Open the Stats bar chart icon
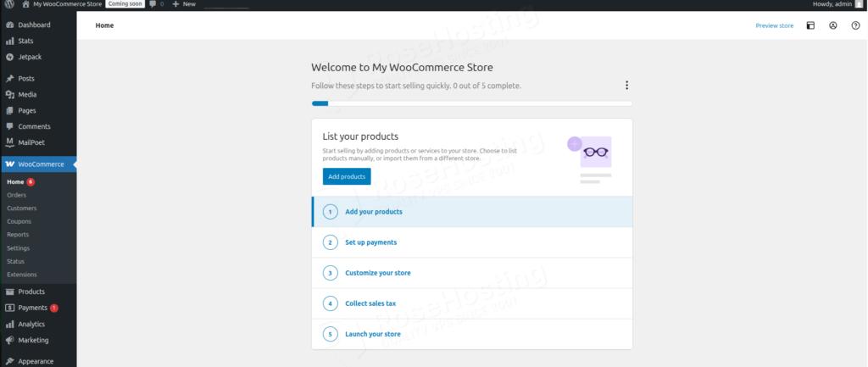The width and height of the screenshot is (868, 367). 9,41
